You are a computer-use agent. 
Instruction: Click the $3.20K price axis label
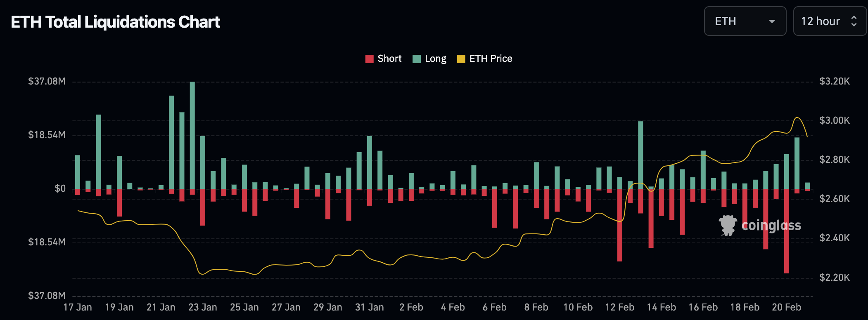pos(834,81)
